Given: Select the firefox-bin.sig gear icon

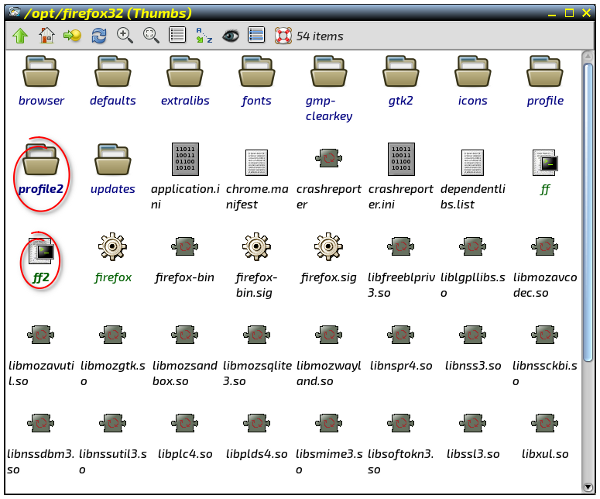Looking at the screenshot, I should coord(256,246).
